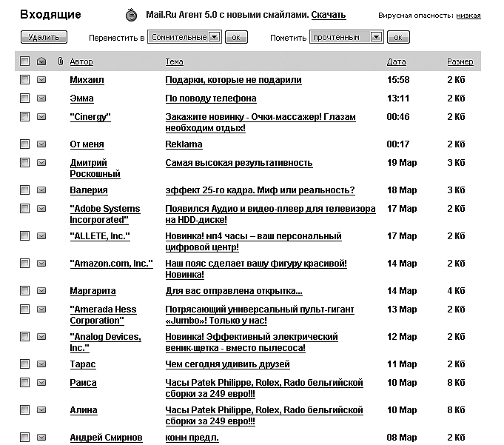Click envelope icon in Тарас's row
The width and height of the screenshot is (504, 445).
[41, 364]
